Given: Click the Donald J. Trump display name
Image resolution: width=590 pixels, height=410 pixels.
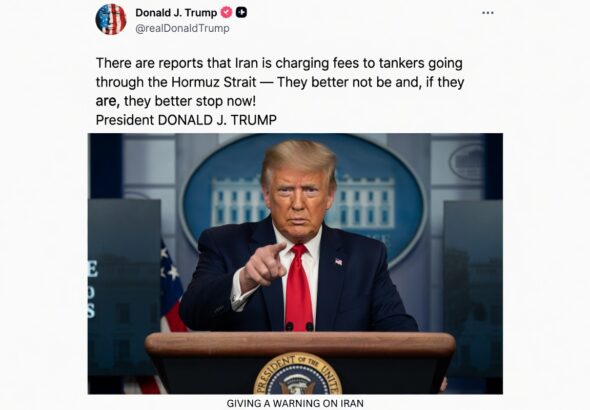Looking at the screenshot, I should tap(176, 13).
